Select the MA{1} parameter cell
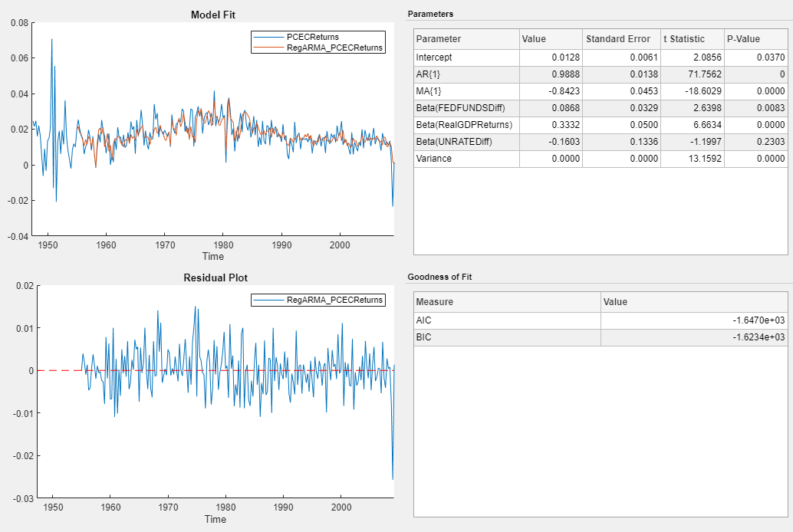Viewport: 793px width, 532px height. [466, 91]
